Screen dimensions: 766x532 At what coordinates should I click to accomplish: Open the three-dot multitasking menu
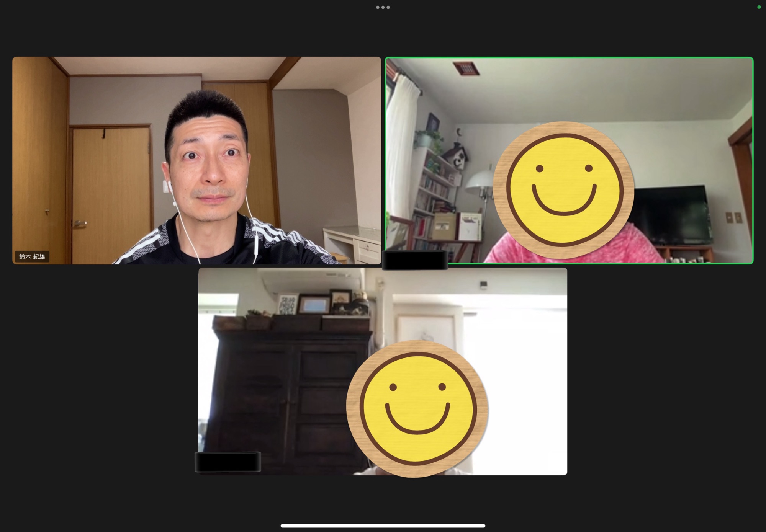click(383, 7)
